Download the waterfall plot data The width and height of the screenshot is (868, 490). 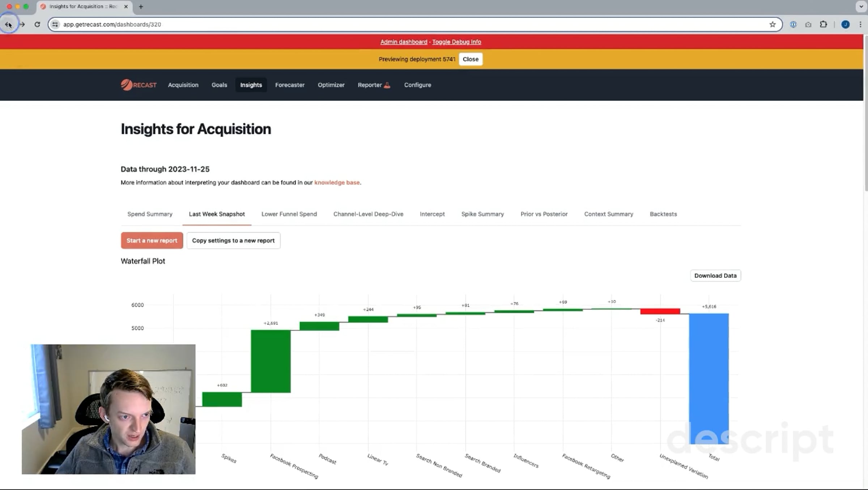coord(715,275)
